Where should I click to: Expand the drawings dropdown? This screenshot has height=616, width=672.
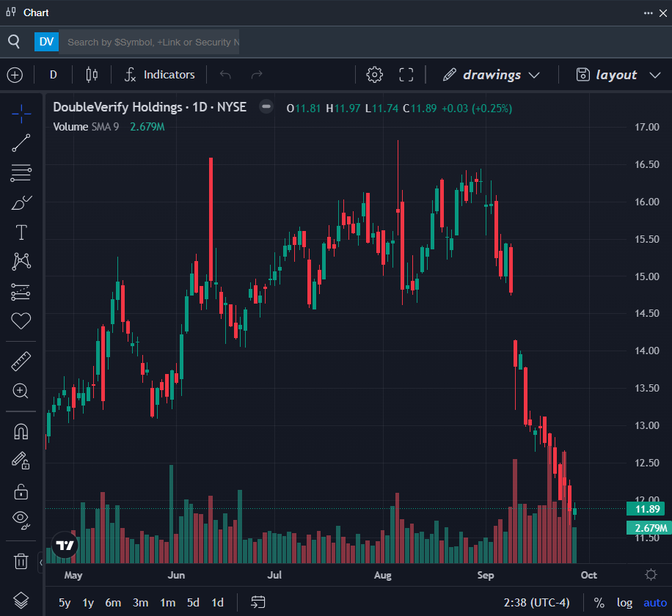click(x=492, y=75)
